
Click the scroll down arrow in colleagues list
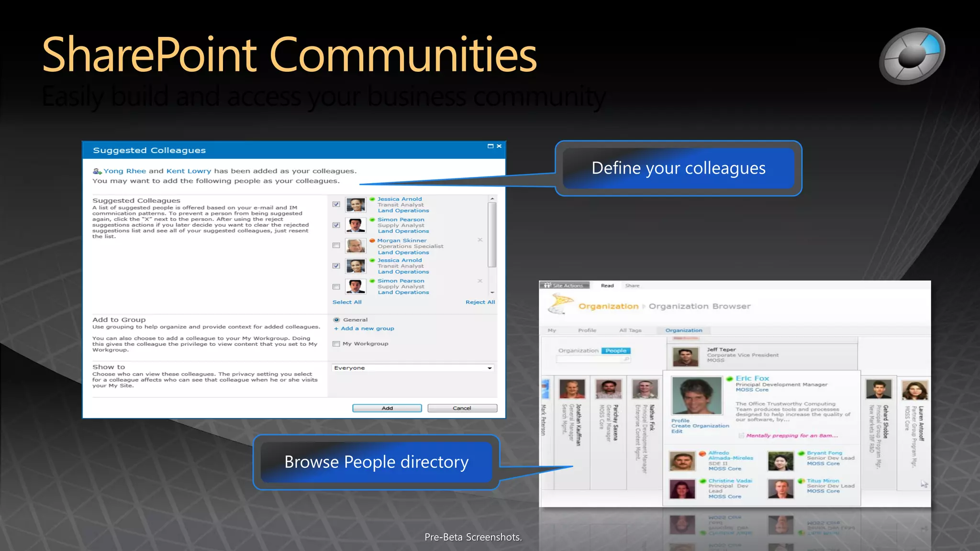[x=492, y=292]
